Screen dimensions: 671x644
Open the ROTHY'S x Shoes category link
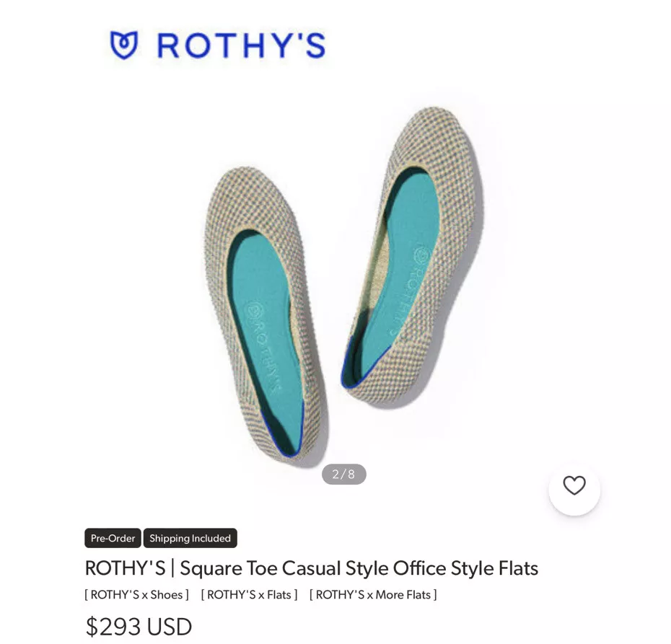pos(136,595)
